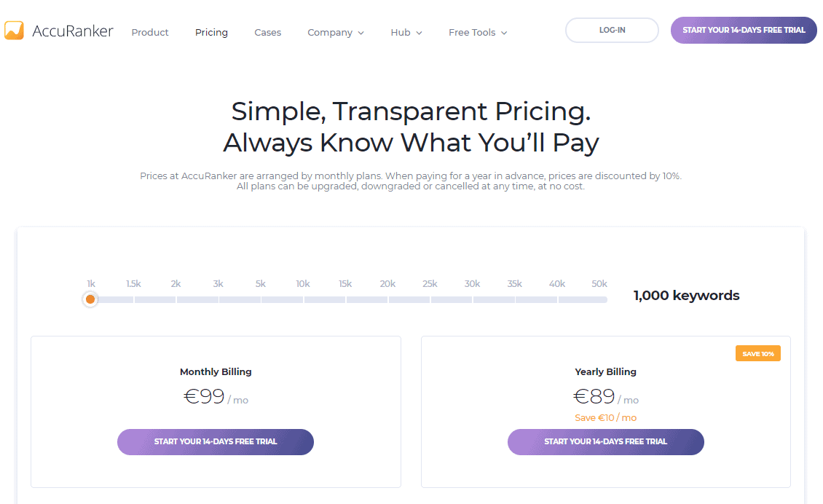Click the SAVE 10% orange badge
Viewport: 823px width, 504px height.
click(x=758, y=353)
